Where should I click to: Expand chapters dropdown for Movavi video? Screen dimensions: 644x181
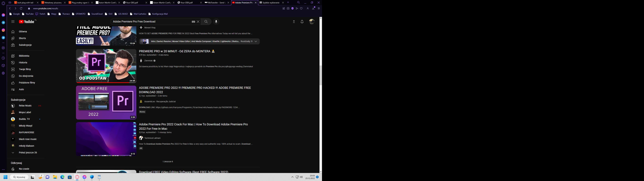point(256,42)
